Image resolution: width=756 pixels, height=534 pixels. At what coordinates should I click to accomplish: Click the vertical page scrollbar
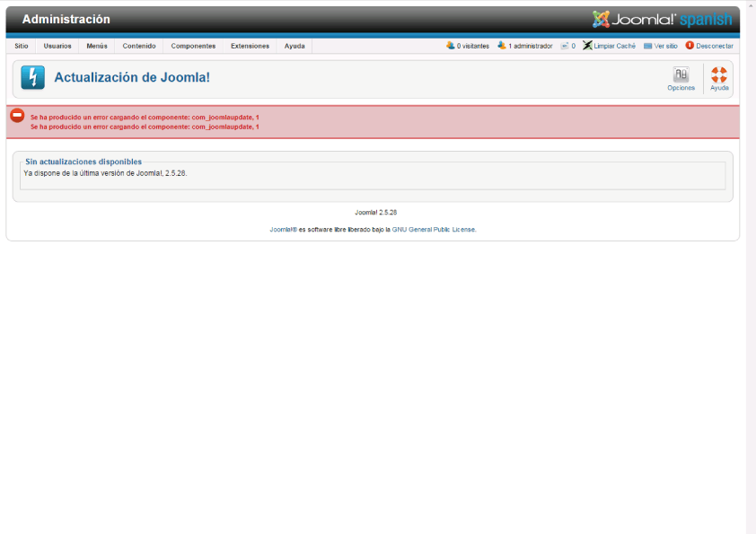[x=752, y=267]
